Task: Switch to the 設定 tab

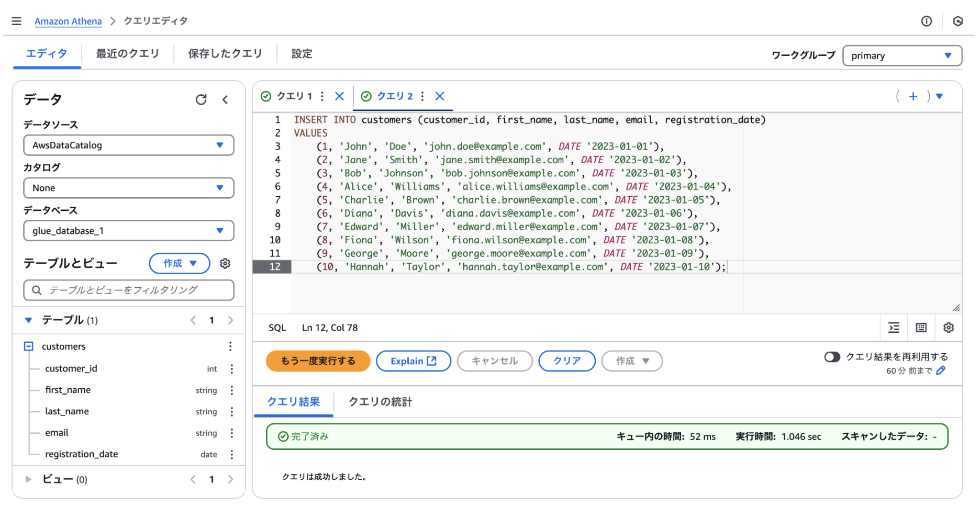Action: point(302,54)
